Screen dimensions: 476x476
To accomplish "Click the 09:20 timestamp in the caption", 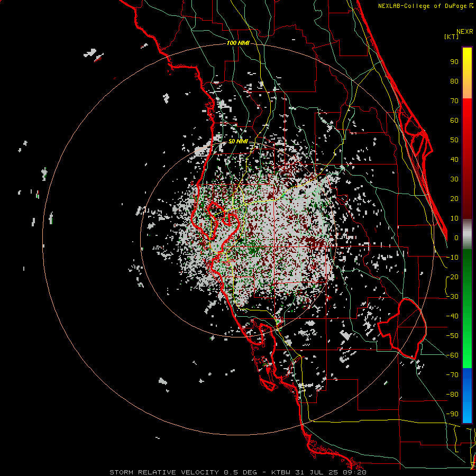I will pyautogui.click(x=355, y=472).
